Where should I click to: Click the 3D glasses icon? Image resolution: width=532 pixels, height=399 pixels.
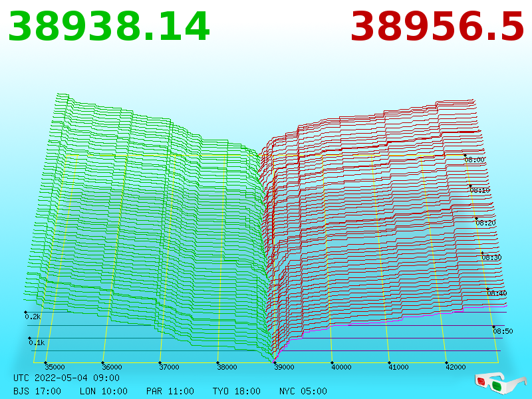[501, 383]
